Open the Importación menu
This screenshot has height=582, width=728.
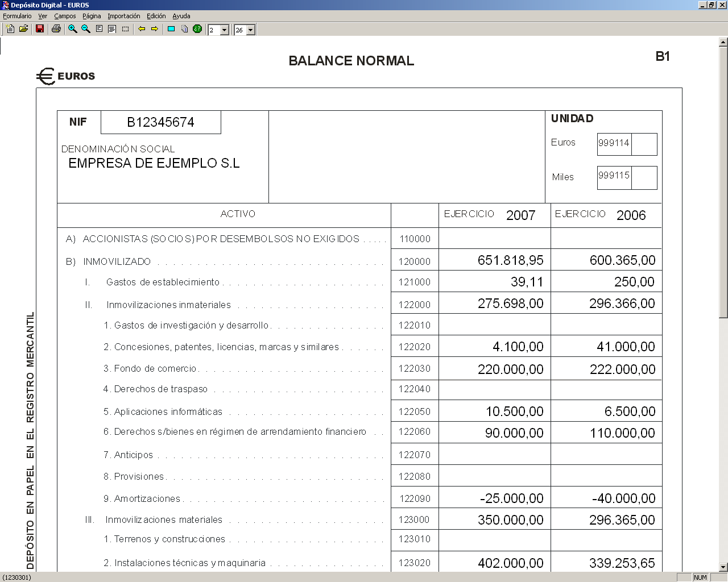[x=124, y=16]
